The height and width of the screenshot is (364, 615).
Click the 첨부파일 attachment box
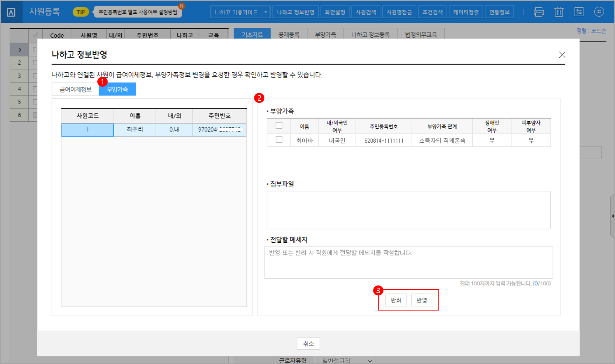409,210
